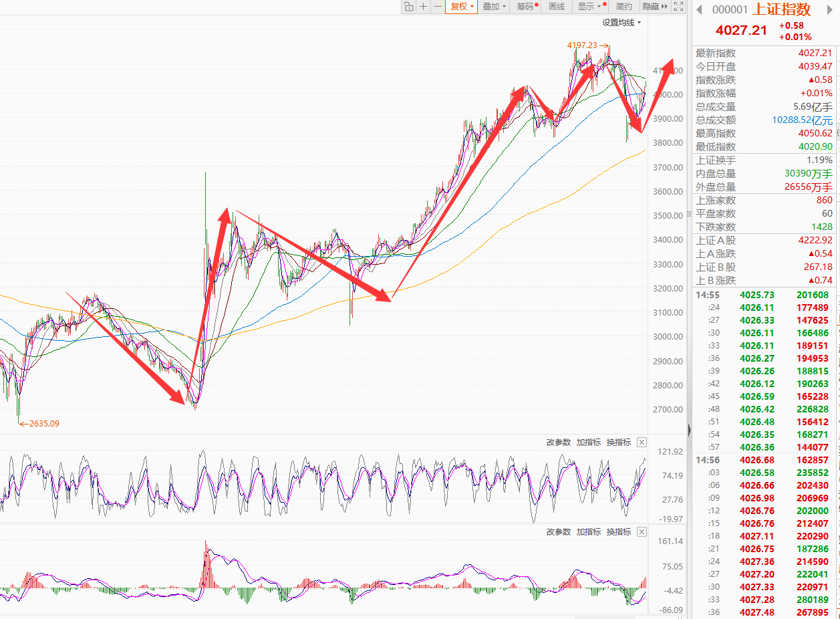The width and height of the screenshot is (840, 619).
Task: Click the 上证A股 row
Action: (764, 241)
